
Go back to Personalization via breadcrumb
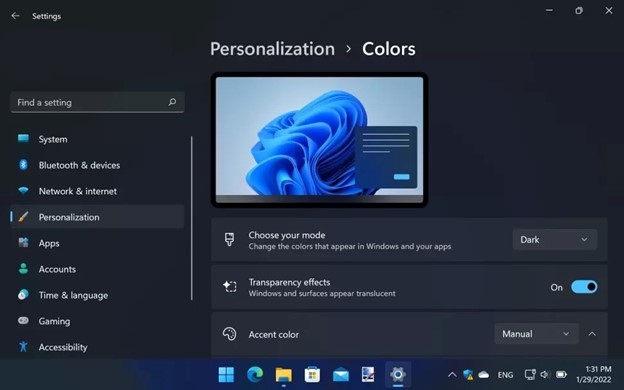click(272, 49)
